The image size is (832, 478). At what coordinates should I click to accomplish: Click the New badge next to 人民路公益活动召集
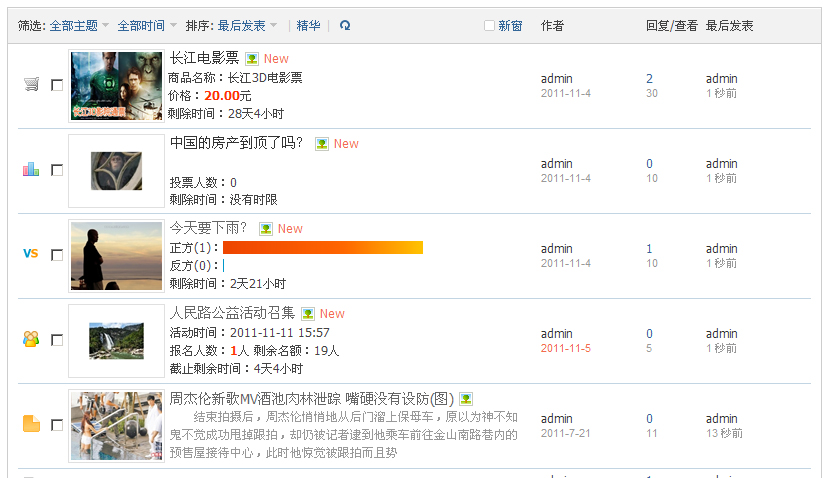(332, 314)
